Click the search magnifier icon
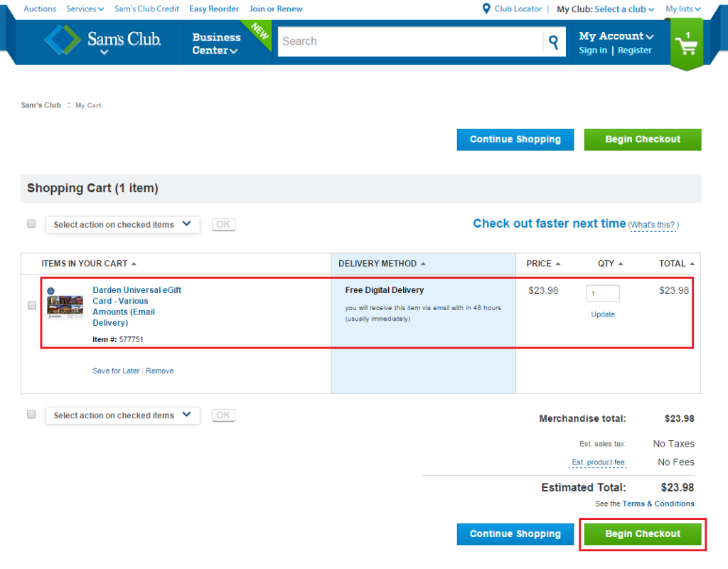Viewport: 728px width, 569px height. coord(554,41)
